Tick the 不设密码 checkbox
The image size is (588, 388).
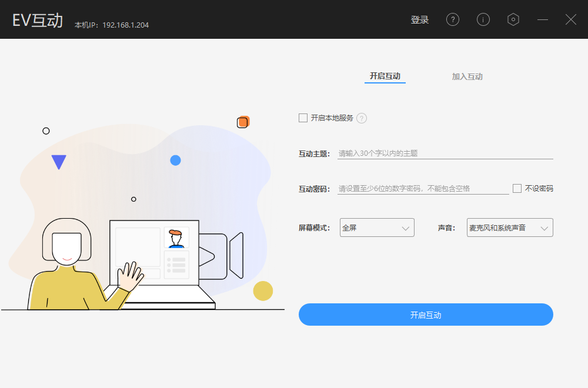tap(517, 189)
